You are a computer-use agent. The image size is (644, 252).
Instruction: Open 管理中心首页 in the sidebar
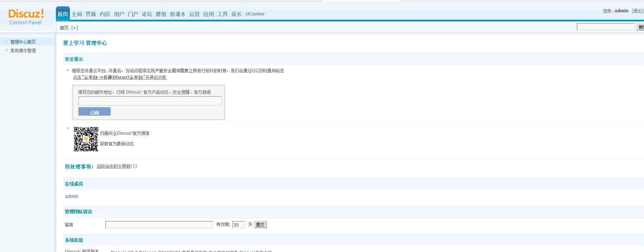[23, 42]
